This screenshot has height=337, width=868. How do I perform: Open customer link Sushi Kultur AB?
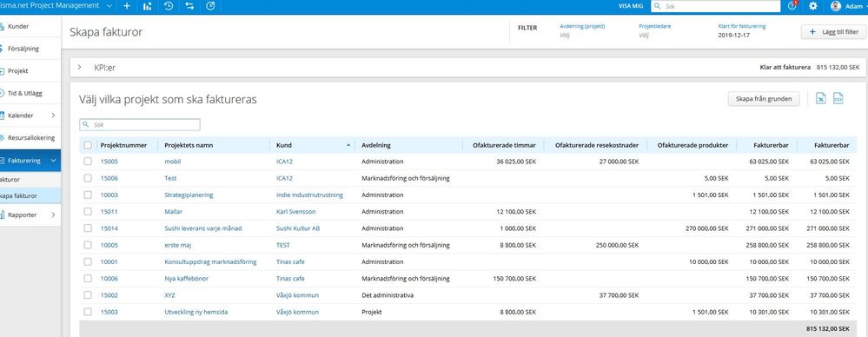[298, 228]
